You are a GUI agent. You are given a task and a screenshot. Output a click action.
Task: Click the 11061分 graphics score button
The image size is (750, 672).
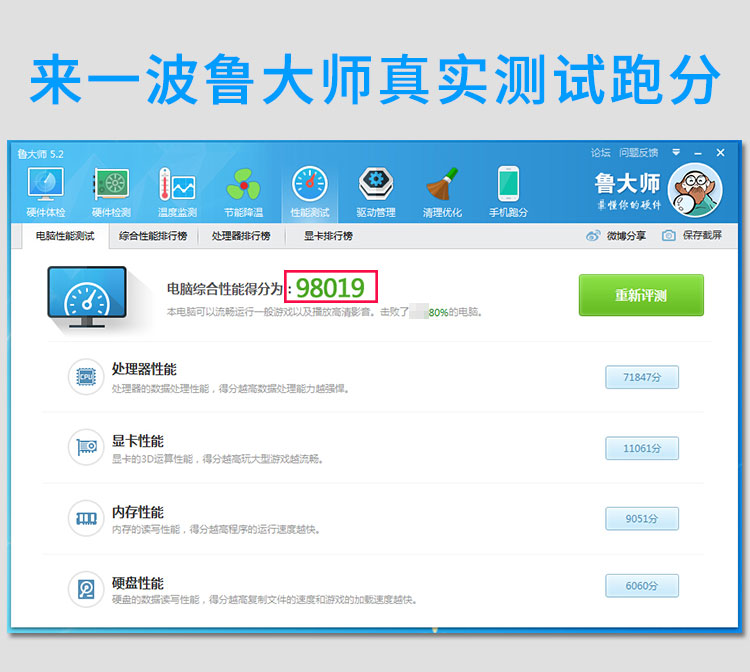point(642,448)
